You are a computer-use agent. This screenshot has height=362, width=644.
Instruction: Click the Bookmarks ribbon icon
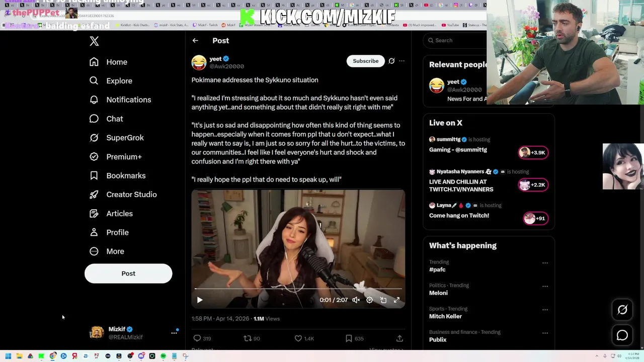tap(94, 175)
